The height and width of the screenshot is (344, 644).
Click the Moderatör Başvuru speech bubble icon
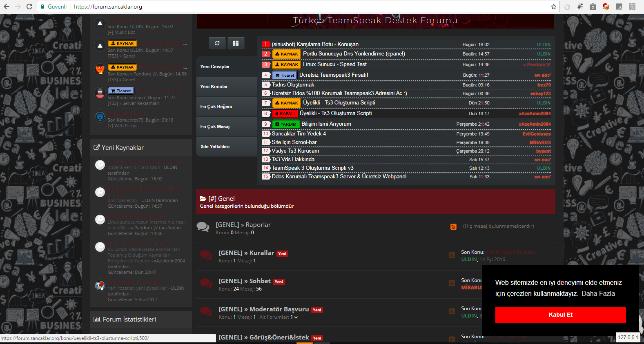click(x=206, y=311)
